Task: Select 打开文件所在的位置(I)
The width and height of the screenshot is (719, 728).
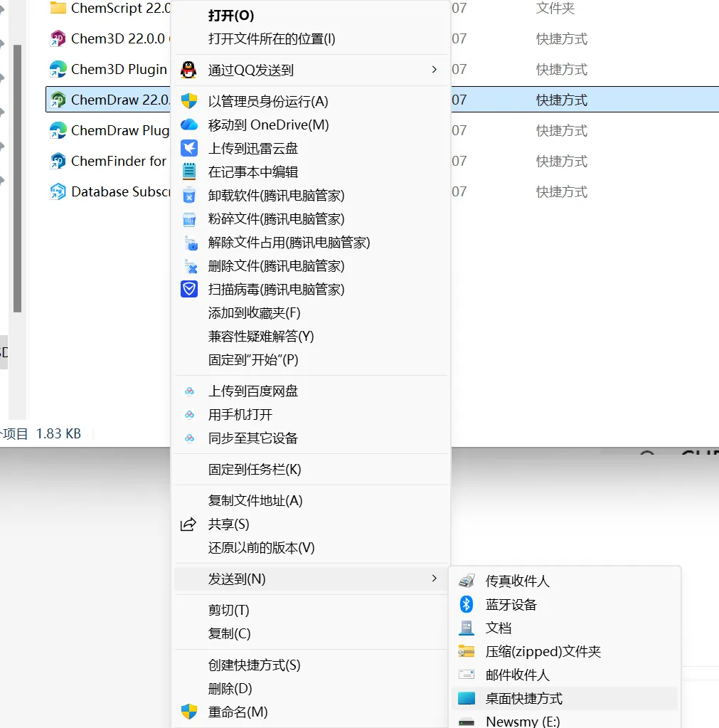Action: 272,39
